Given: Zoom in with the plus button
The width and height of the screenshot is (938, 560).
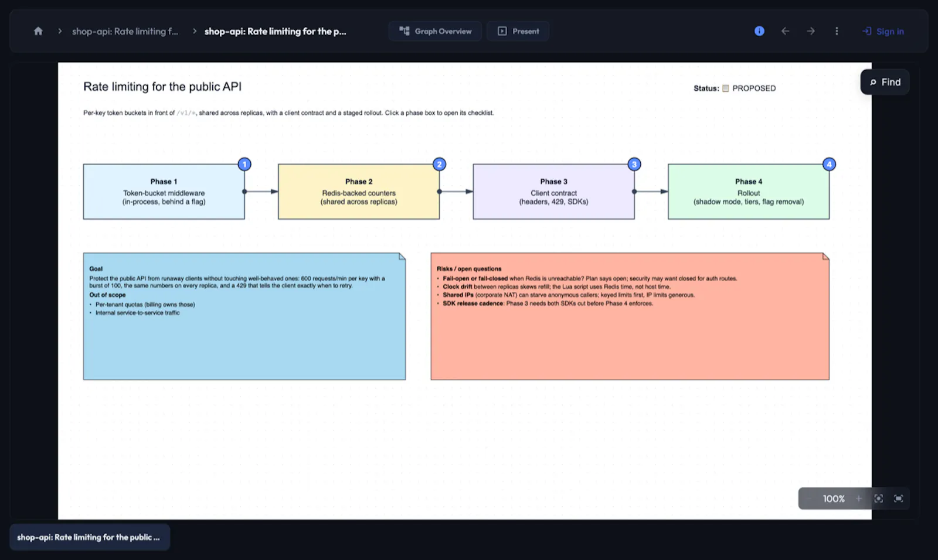Looking at the screenshot, I should pyautogui.click(x=859, y=498).
